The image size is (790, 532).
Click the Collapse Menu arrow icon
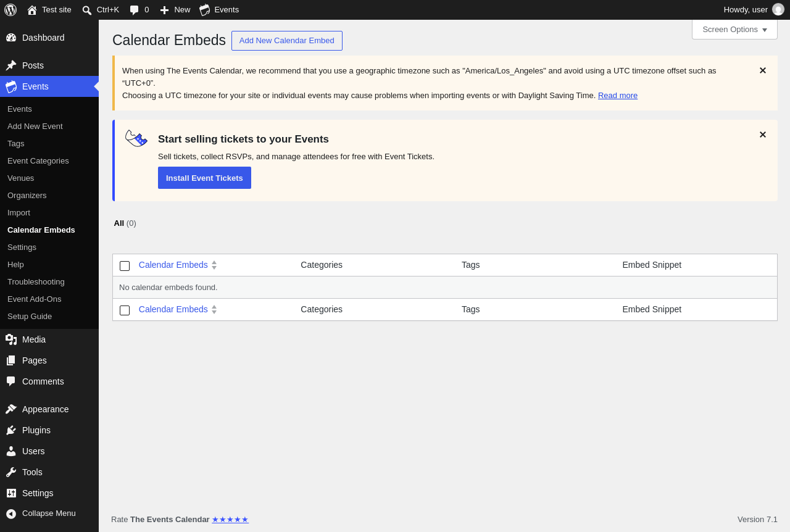[11, 513]
